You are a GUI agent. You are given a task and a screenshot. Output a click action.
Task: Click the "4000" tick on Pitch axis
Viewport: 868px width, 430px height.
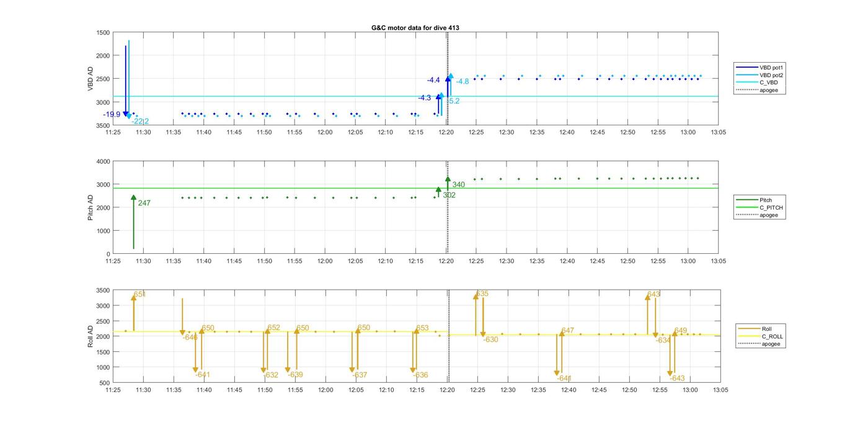pos(103,161)
